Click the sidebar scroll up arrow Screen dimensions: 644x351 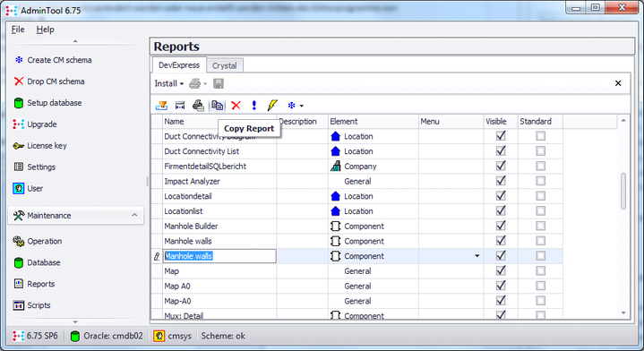point(75,41)
